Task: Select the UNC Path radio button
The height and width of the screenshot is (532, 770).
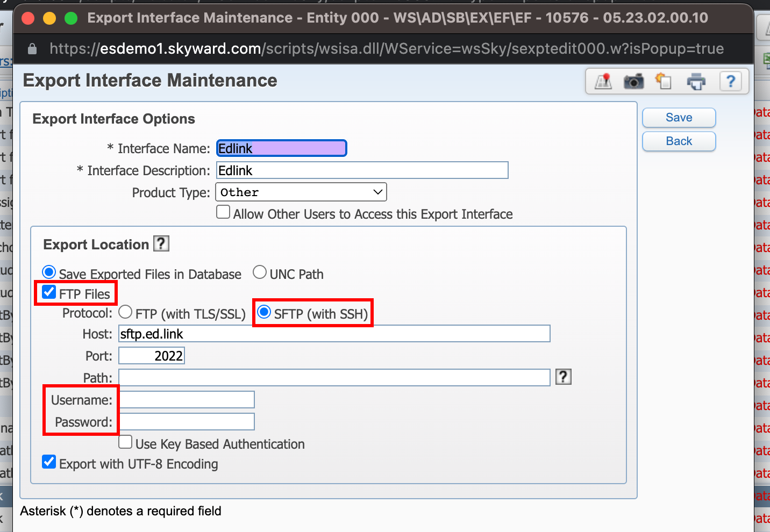Action: [260, 272]
